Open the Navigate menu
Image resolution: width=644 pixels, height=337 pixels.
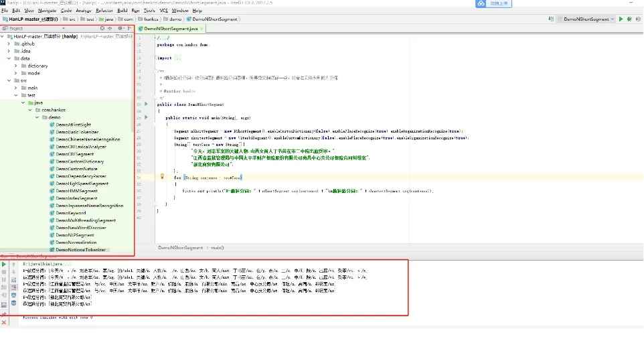pyautogui.click(x=48, y=10)
